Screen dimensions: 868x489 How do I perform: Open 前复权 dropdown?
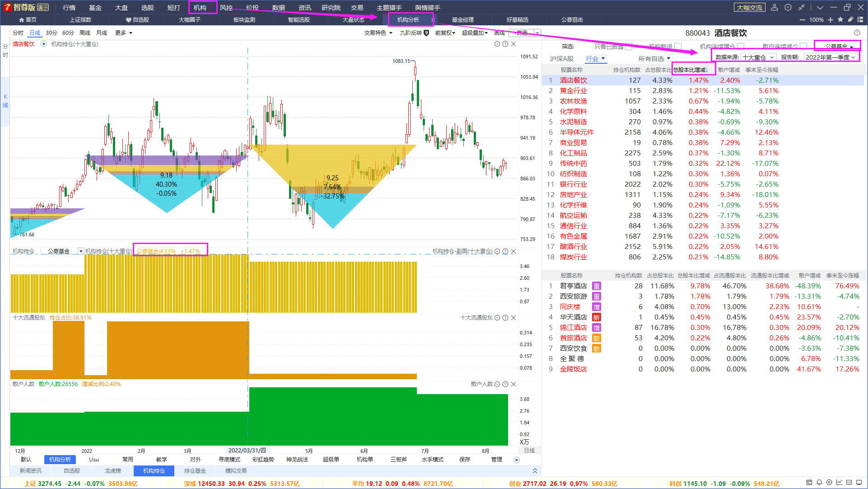[x=445, y=33]
